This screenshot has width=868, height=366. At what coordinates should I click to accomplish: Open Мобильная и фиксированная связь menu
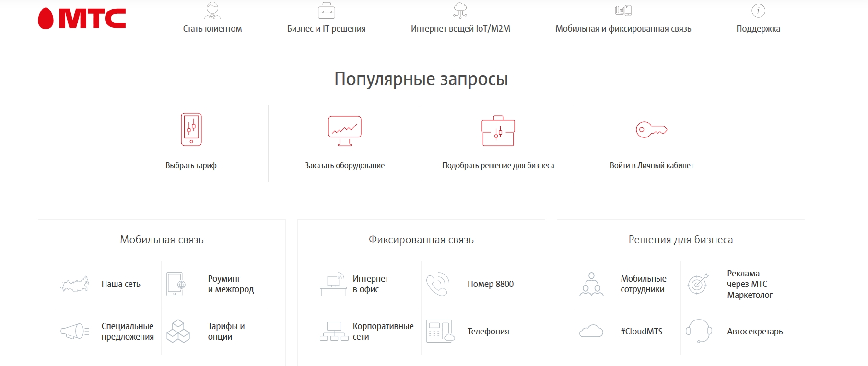point(623,29)
